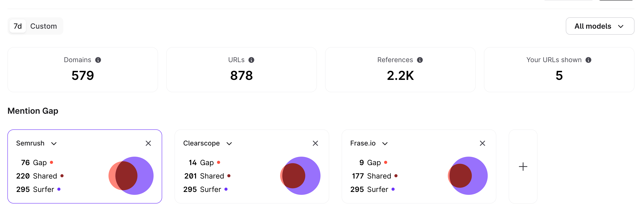The width and height of the screenshot is (644, 213).
Task: Click Surfer purple dot in Frase.io card
Action: (393, 189)
